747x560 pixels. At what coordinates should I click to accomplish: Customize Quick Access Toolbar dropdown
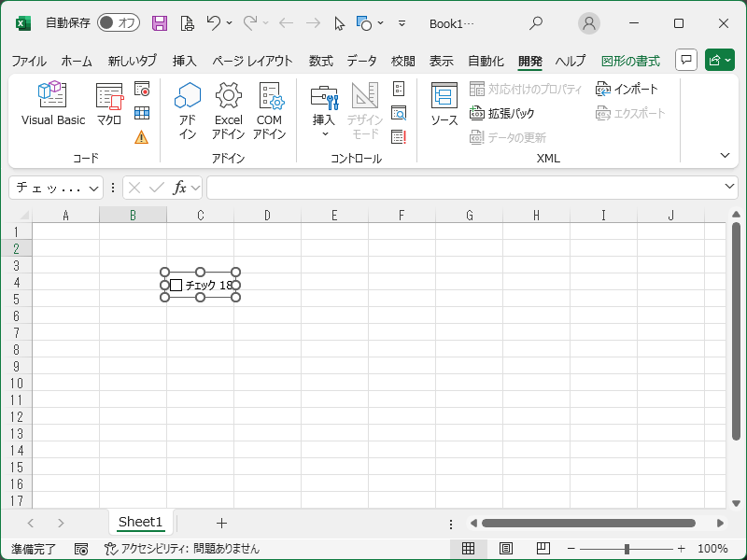pos(402,22)
